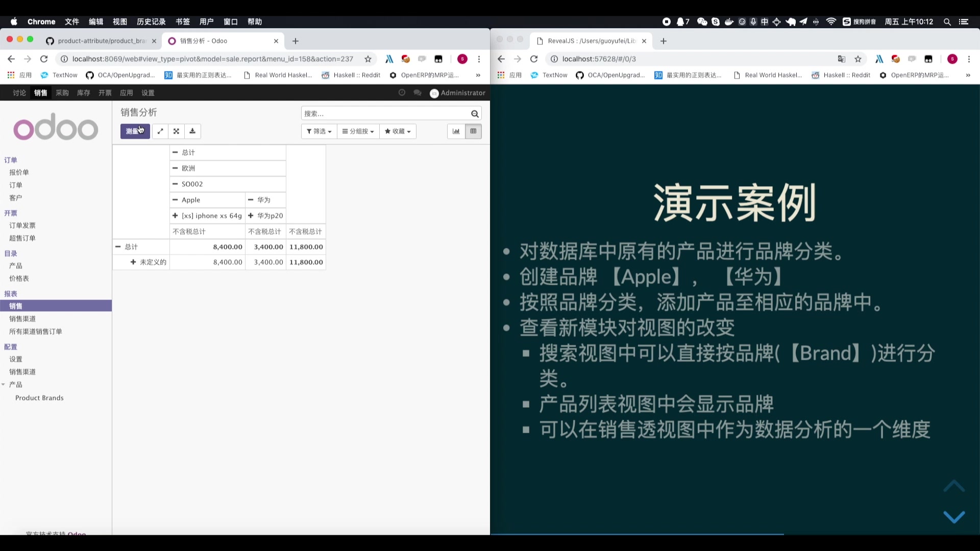Screen dimensions: 980x551
Task: Click the graph/chart view icon
Action: (x=456, y=131)
